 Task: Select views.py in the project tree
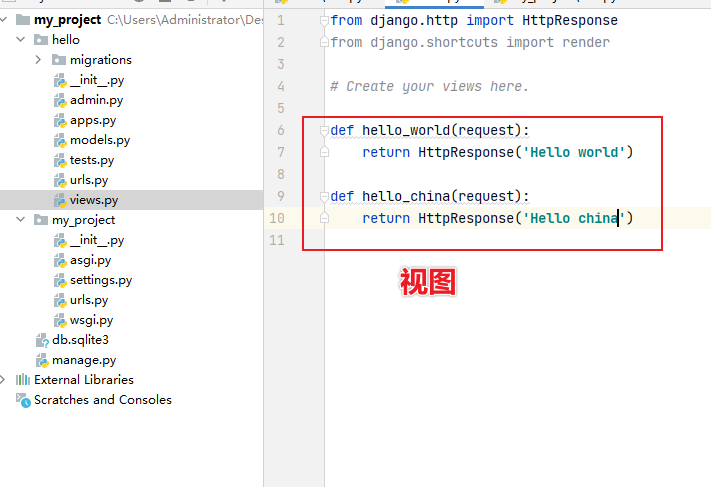coord(94,200)
